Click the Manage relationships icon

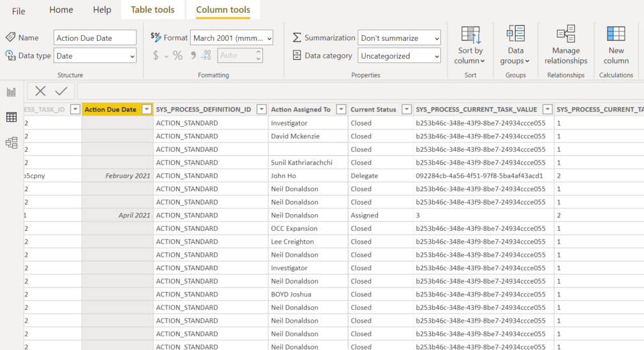click(565, 34)
